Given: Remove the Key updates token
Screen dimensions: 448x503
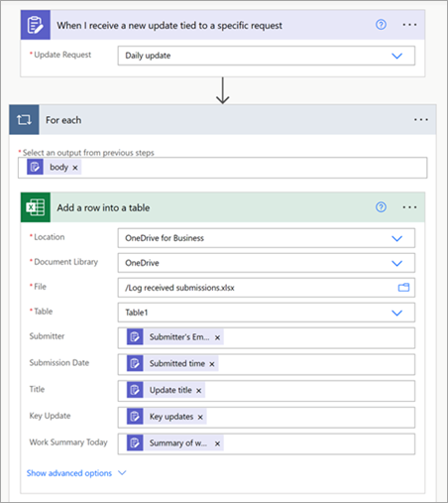Looking at the screenshot, I should coord(200,417).
